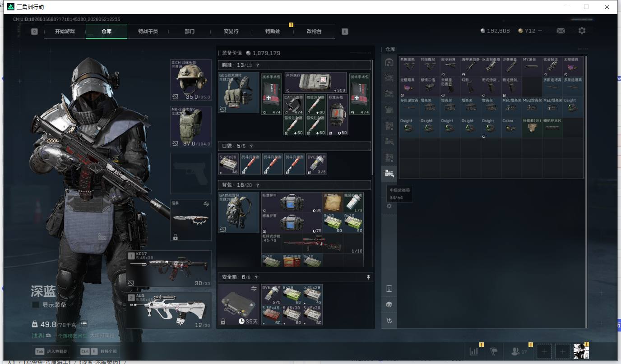Select the 双流制退器 item in storage
Screen dimensions: 621x364
[x=491, y=66]
